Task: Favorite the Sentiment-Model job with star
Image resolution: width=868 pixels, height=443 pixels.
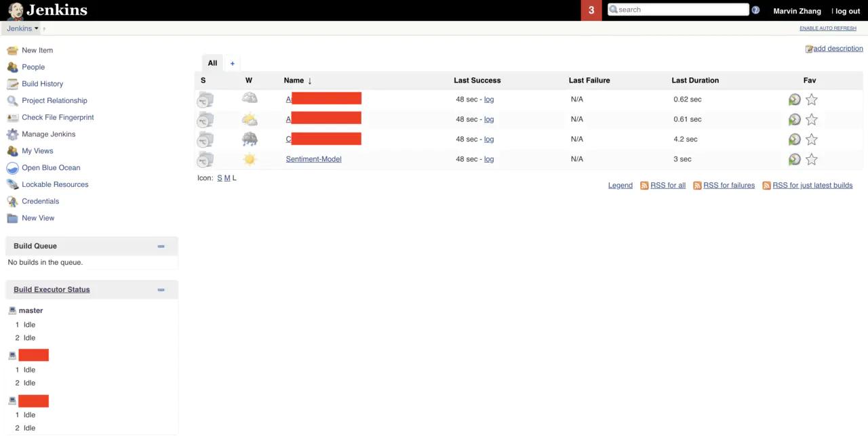Action: [x=812, y=159]
